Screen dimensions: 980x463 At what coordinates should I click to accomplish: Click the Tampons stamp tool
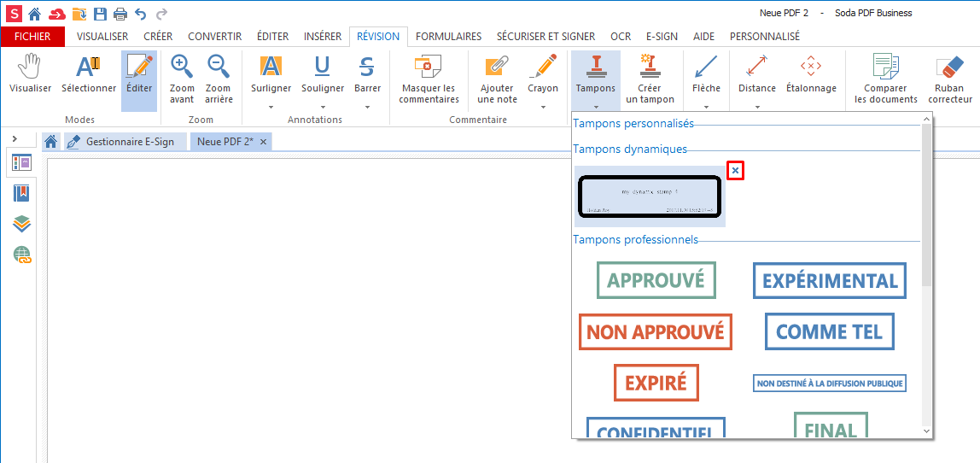(596, 75)
